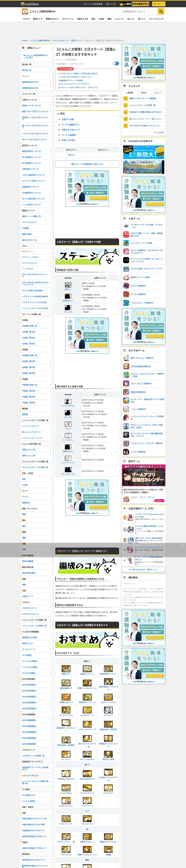Expand the 最新イベント情報一覧 sidebar row
Screen dimensions: 186x868
(x=37, y=216)
